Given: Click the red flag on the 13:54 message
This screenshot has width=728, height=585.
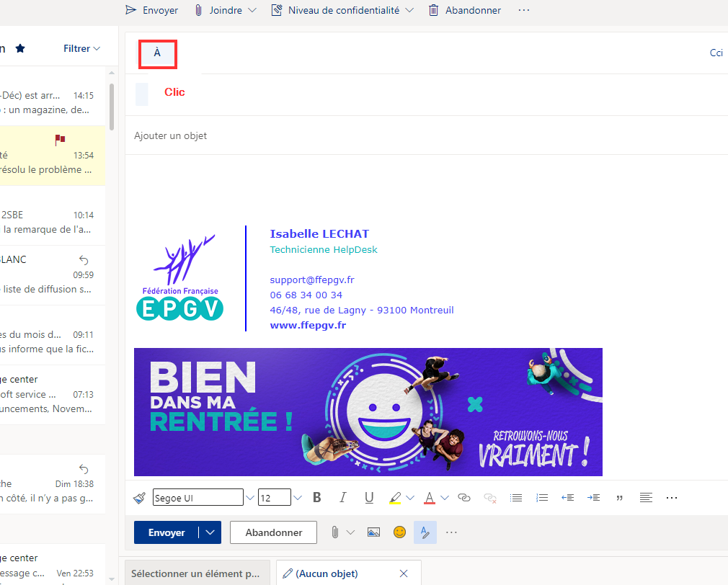Looking at the screenshot, I should pos(60,139).
